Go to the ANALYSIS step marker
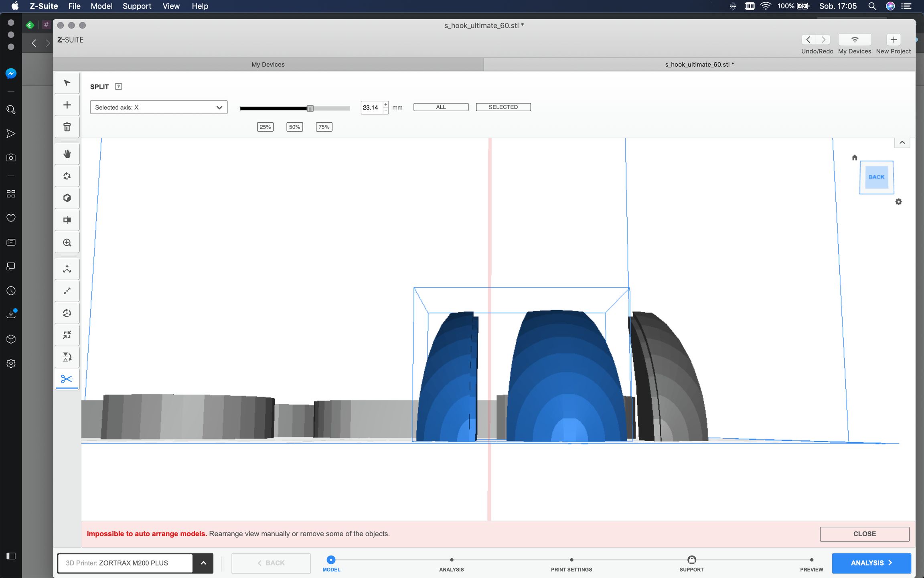 [x=452, y=560]
